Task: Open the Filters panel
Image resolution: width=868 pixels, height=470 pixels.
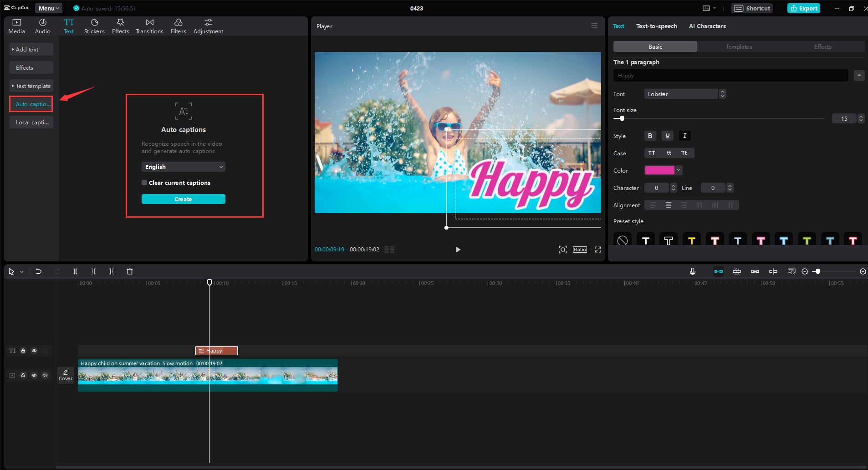Action: pyautogui.click(x=178, y=26)
